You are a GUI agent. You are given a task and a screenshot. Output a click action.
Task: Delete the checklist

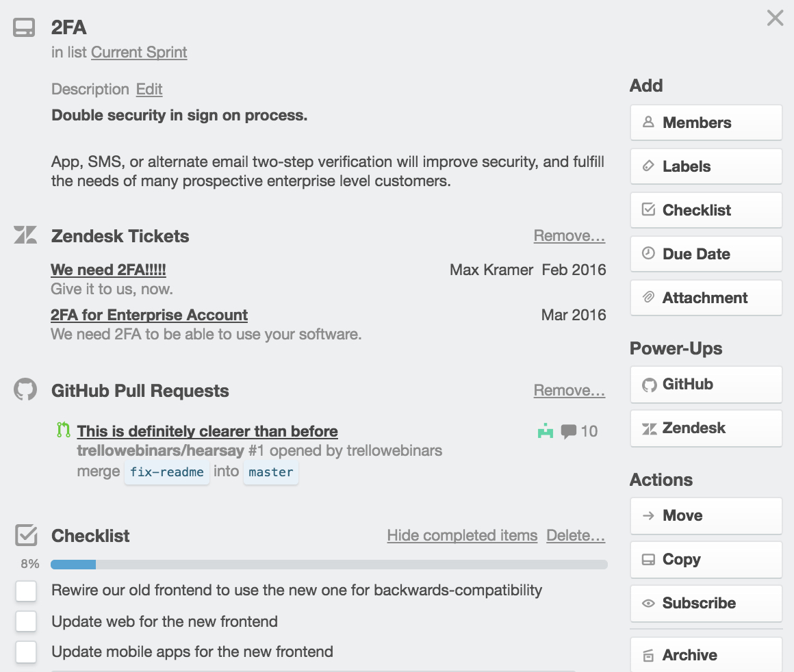(576, 535)
